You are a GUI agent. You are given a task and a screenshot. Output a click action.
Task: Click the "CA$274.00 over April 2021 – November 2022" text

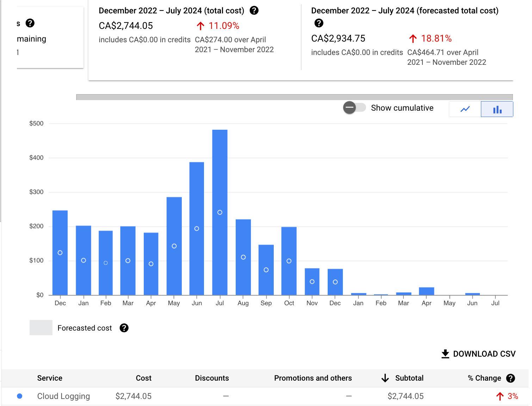click(234, 45)
